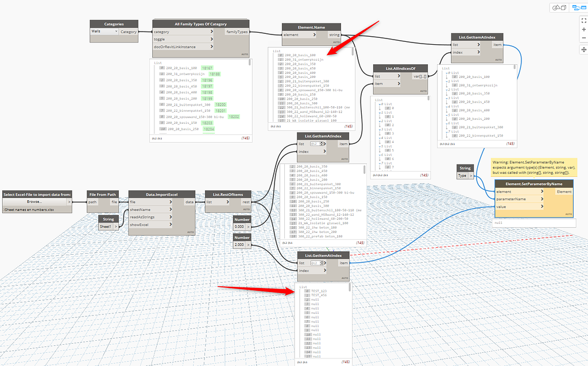Select the Pan tool icon
588x366 pixels.
tap(584, 49)
